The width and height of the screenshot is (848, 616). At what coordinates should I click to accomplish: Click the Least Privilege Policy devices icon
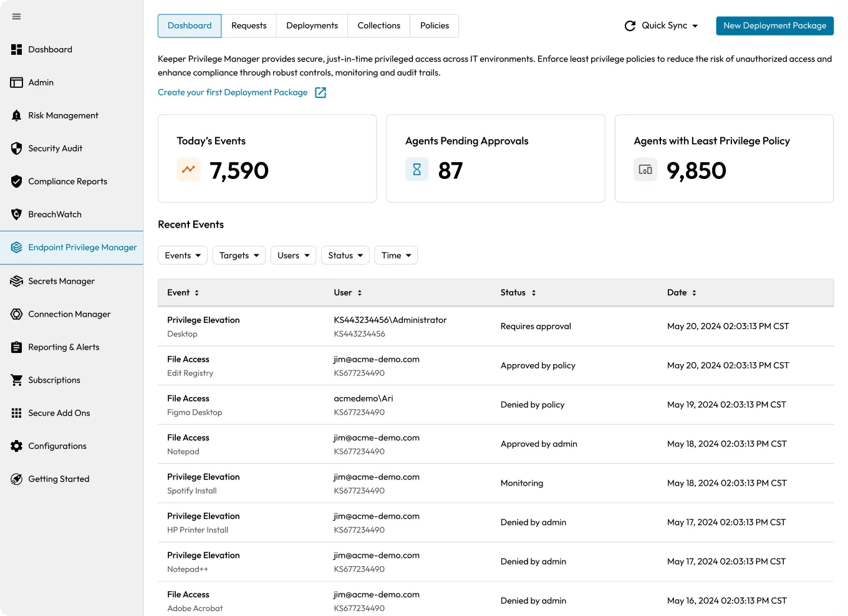tap(645, 170)
